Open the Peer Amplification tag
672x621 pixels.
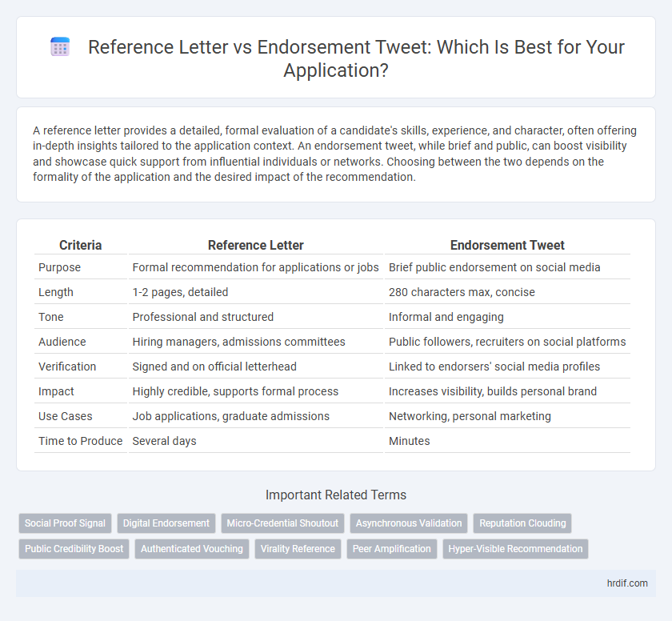tap(392, 548)
